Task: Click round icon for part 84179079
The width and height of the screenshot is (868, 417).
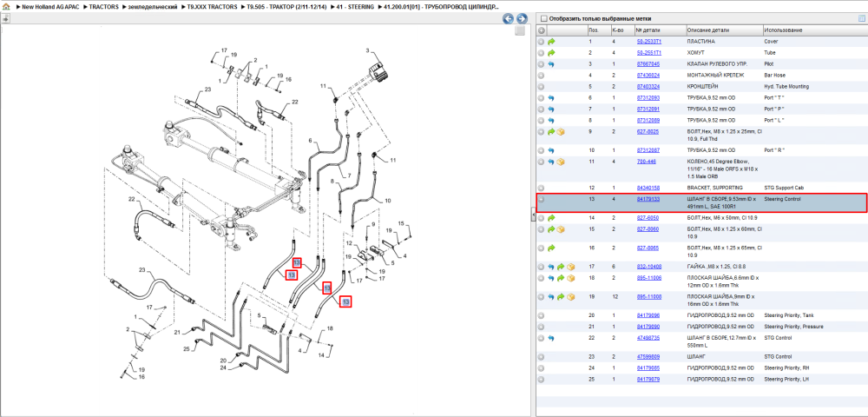Action: (542, 380)
